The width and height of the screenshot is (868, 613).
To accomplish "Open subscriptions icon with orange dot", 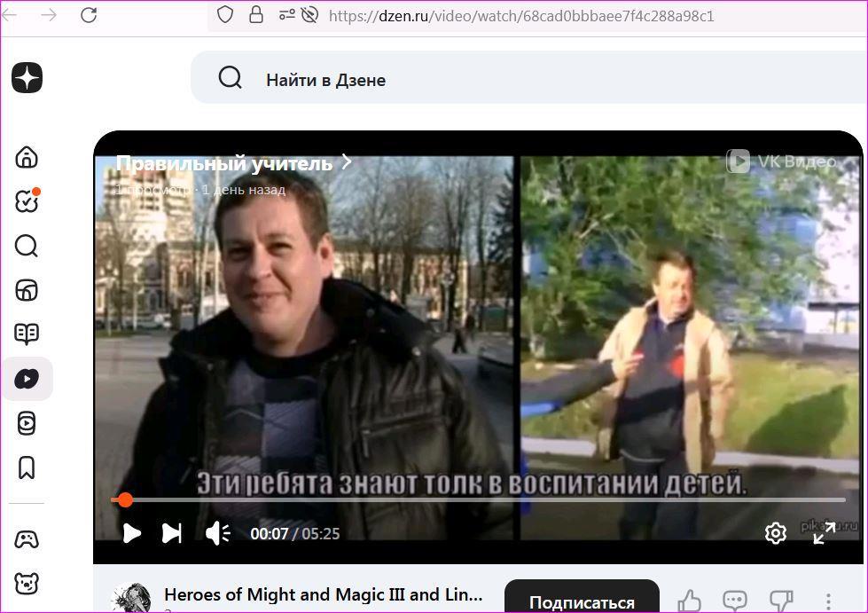I will pos(27,201).
